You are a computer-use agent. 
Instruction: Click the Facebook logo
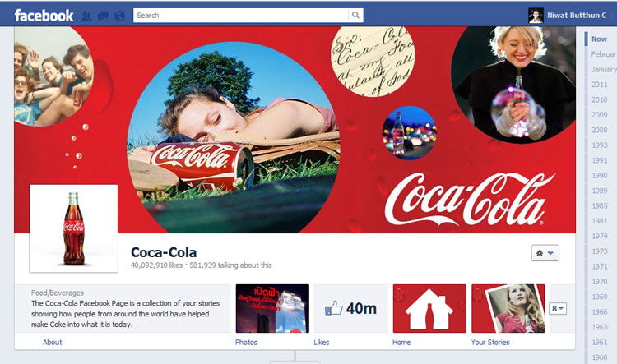pos(44,15)
